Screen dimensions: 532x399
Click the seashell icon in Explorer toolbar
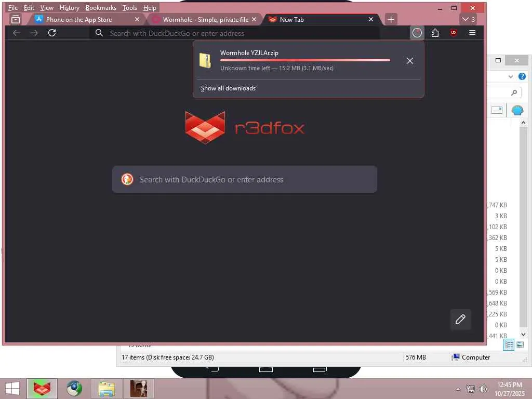pyautogui.click(x=517, y=110)
